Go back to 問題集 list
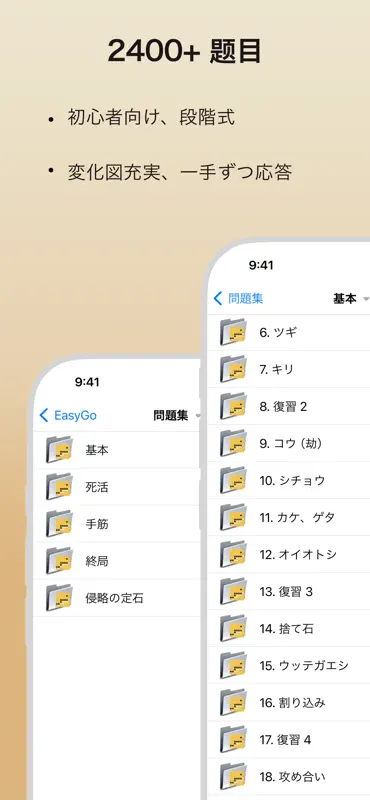Screen dimensions: 370x800 tap(238, 298)
